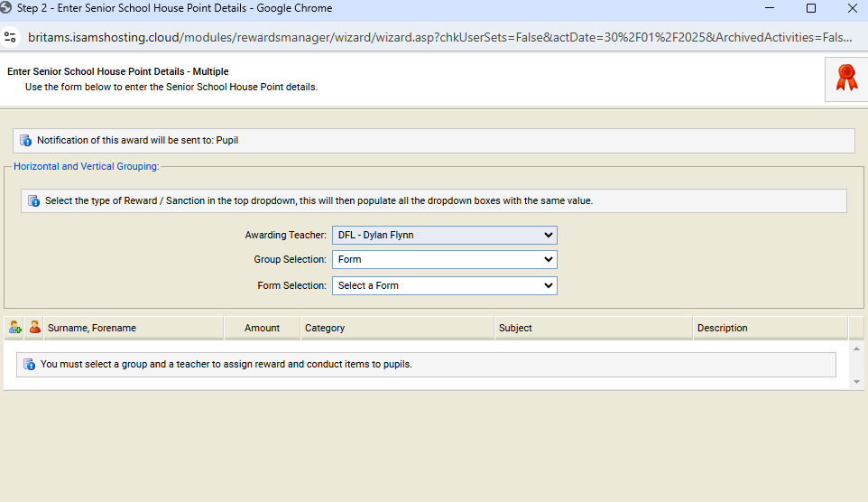Click the Category column header
The height and width of the screenshot is (502, 868).
pyautogui.click(x=325, y=328)
